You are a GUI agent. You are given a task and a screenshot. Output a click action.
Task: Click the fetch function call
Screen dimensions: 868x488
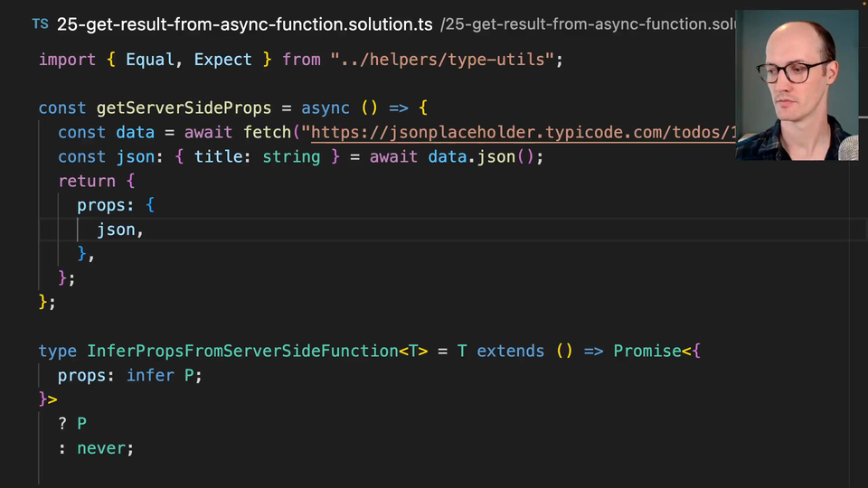pos(267,133)
